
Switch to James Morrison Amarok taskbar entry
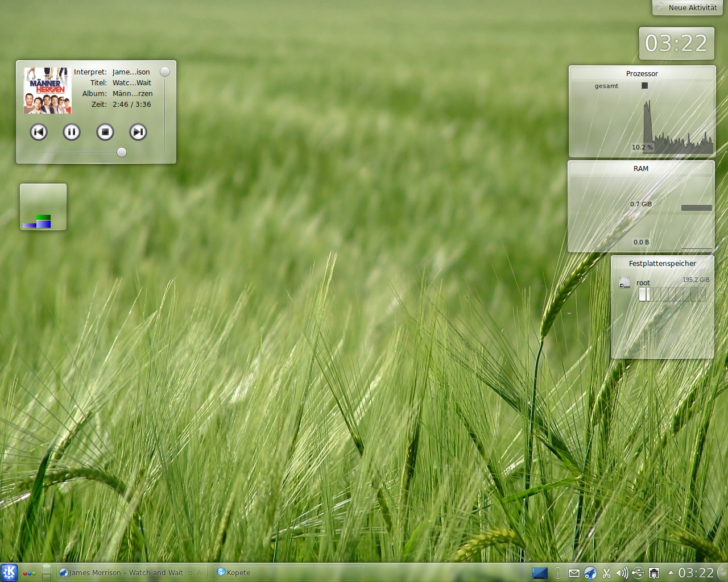[131, 572]
